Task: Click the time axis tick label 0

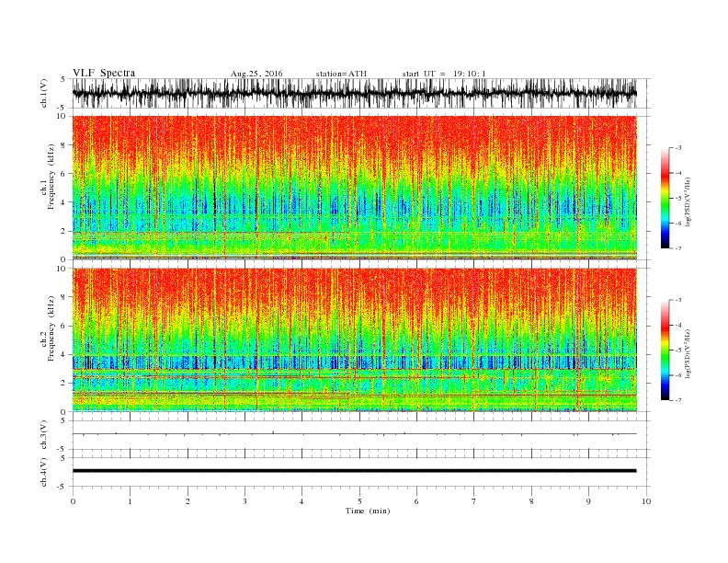Action: (x=73, y=501)
